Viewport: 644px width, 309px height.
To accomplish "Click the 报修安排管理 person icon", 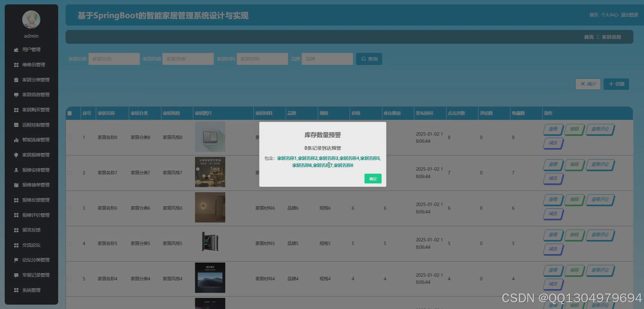I will coord(16,170).
